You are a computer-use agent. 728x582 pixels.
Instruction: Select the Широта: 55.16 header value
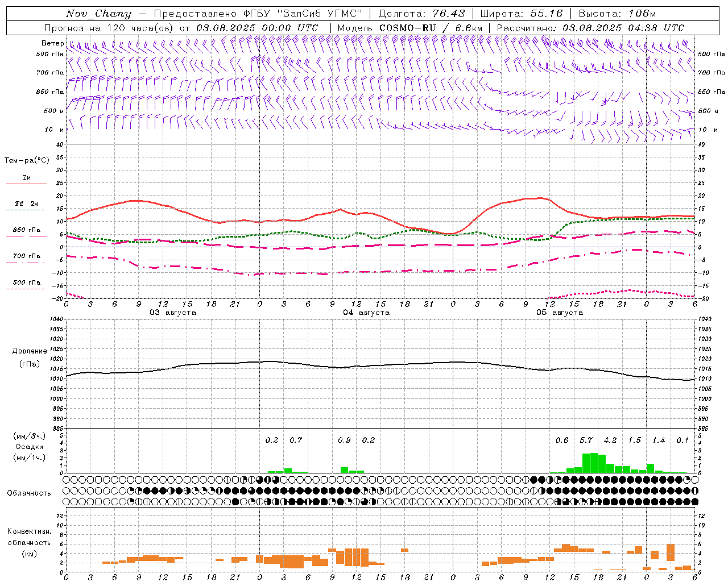pos(522,14)
